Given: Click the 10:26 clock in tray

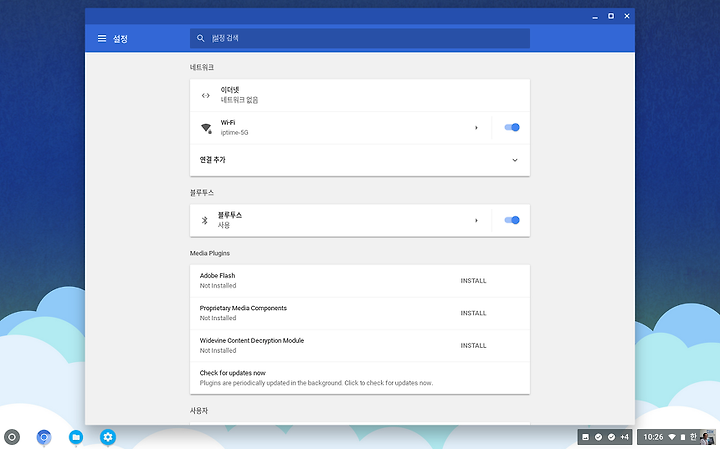Looking at the screenshot, I should point(653,437).
